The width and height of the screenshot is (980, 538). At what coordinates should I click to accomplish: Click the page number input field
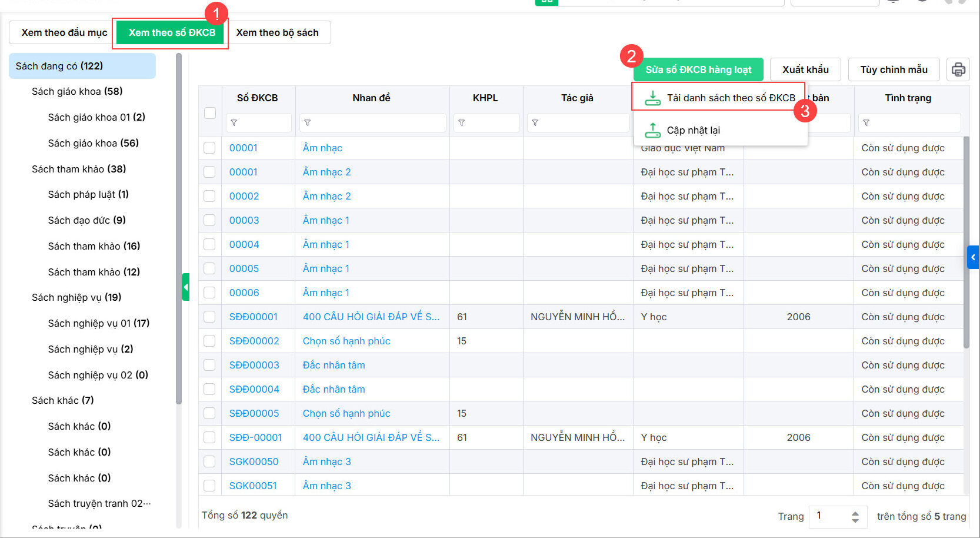pos(830,516)
